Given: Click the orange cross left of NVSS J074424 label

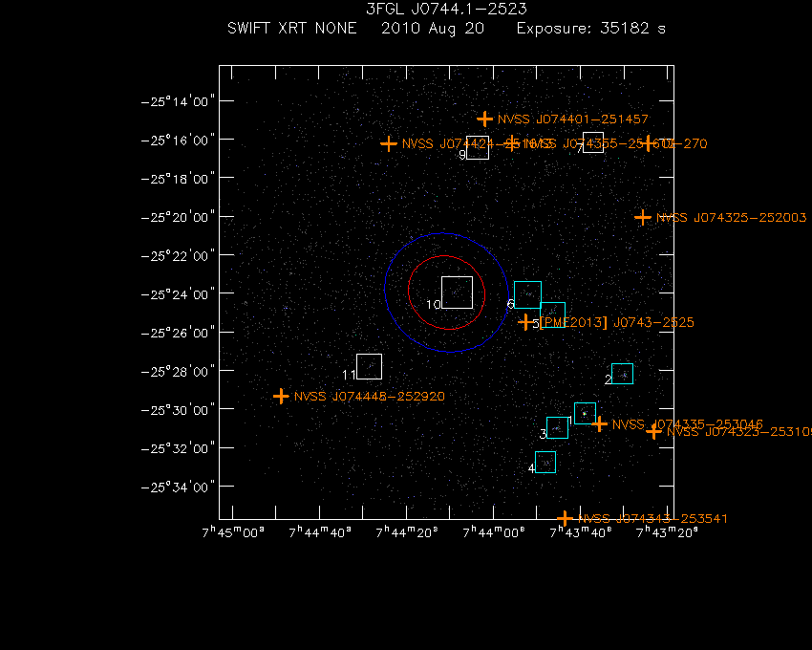Looking at the screenshot, I should pos(389,143).
